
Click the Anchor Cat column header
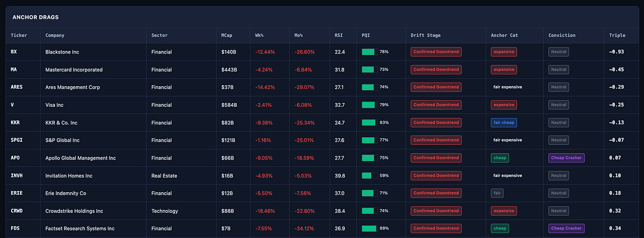click(504, 35)
